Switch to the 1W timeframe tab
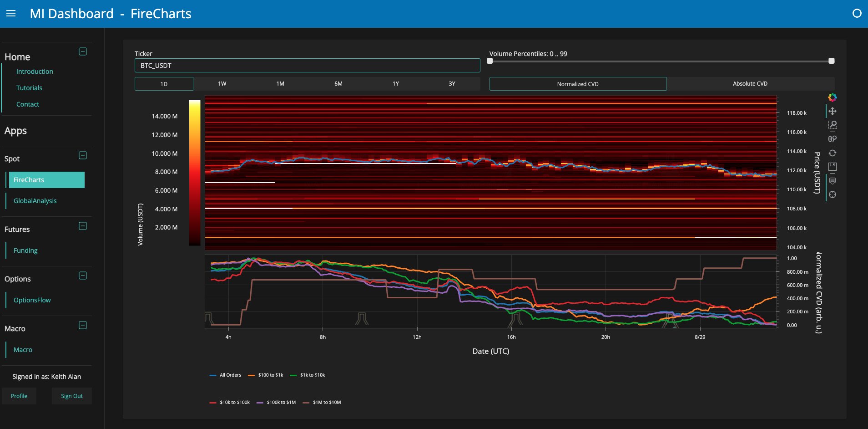Image resolution: width=868 pixels, height=429 pixels. 222,84
